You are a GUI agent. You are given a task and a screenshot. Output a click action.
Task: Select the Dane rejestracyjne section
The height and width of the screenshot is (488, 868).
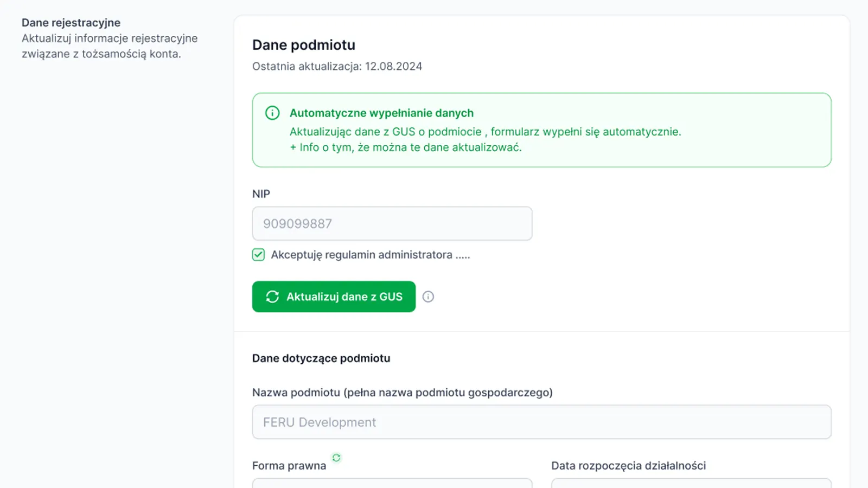71,23
